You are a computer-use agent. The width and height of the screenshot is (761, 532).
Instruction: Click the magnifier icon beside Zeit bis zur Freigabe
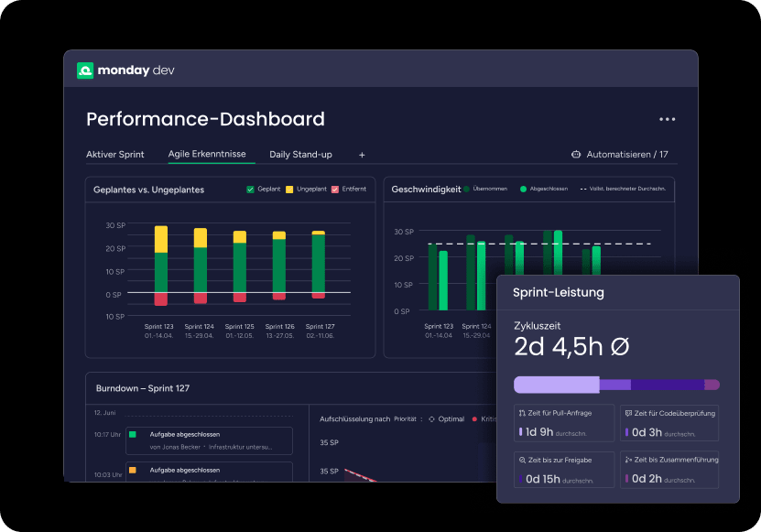(524, 460)
